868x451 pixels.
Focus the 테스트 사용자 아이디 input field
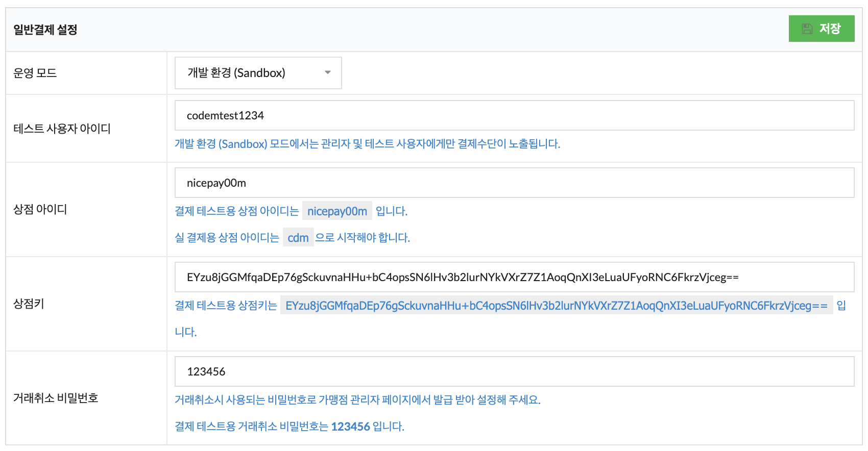click(515, 115)
